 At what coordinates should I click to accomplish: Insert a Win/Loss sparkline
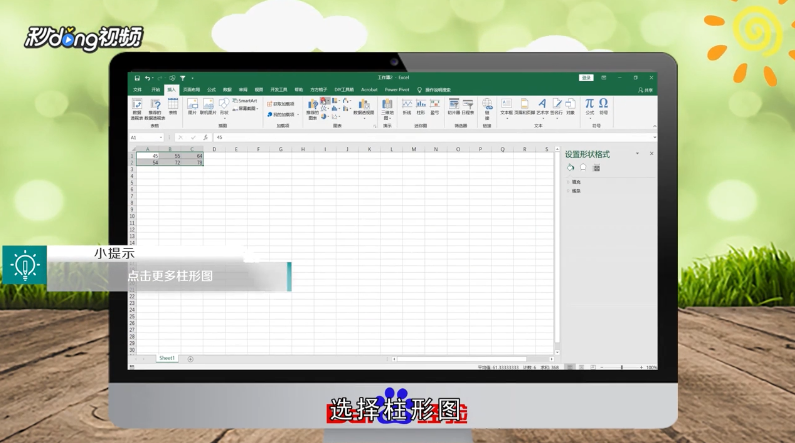pyautogui.click(x=435, y=107)
